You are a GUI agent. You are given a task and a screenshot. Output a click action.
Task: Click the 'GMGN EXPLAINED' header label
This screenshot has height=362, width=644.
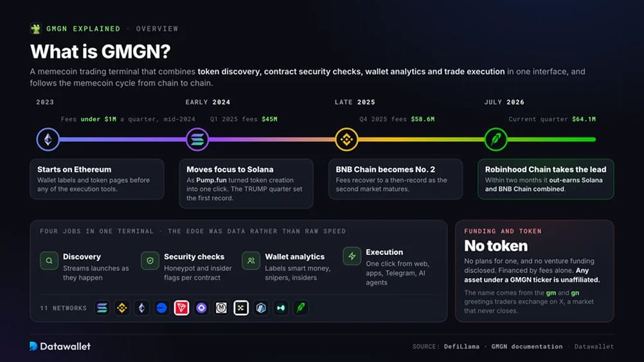tap(84, 29)
